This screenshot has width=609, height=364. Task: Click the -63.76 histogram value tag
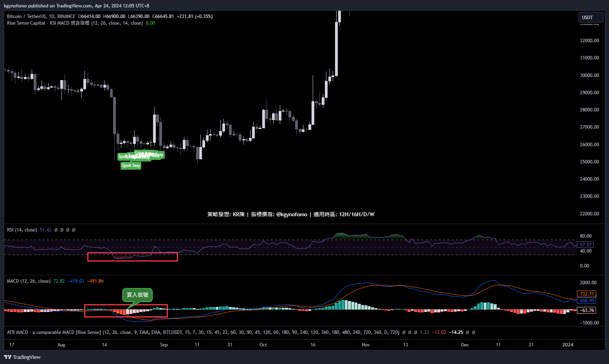coord(587,310)
